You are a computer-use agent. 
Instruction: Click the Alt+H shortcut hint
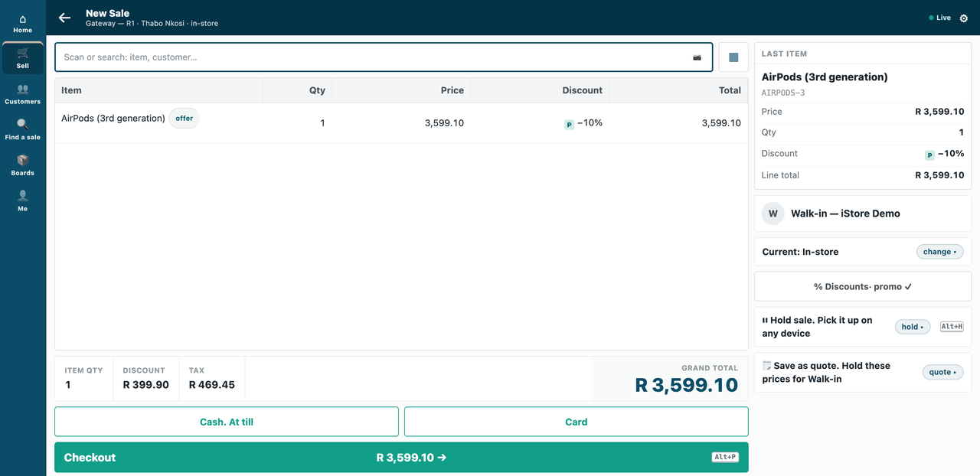coord(952,327)
